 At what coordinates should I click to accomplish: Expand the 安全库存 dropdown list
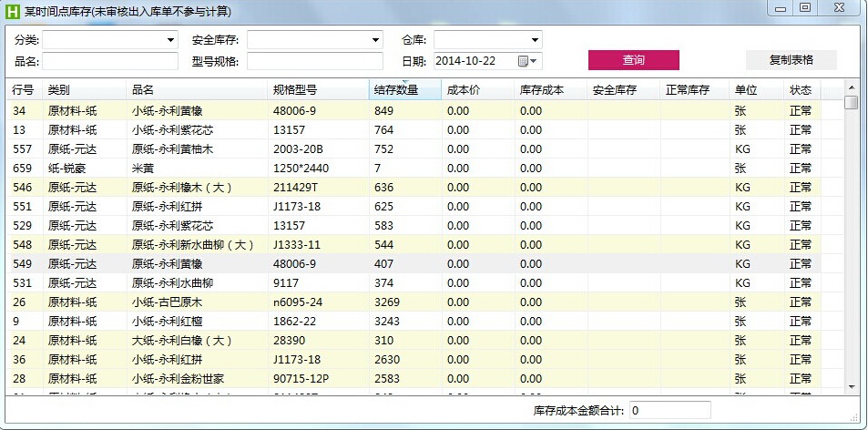tap(375, 40)
